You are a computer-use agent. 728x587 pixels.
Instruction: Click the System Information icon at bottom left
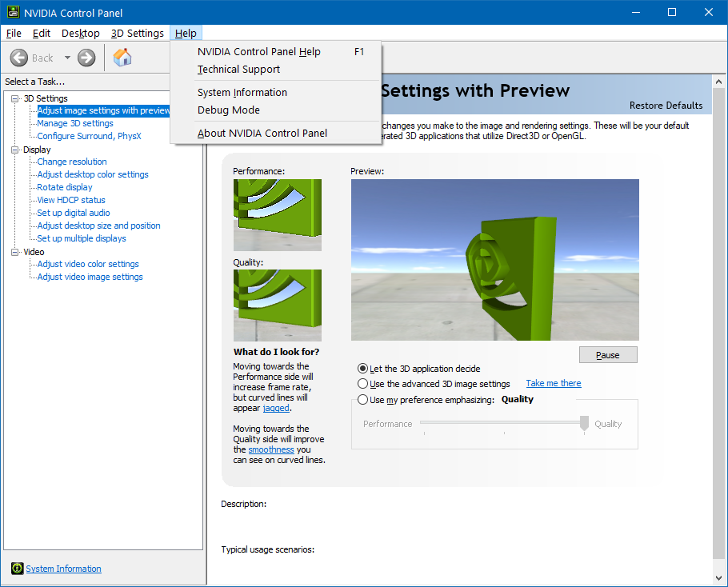17,569
